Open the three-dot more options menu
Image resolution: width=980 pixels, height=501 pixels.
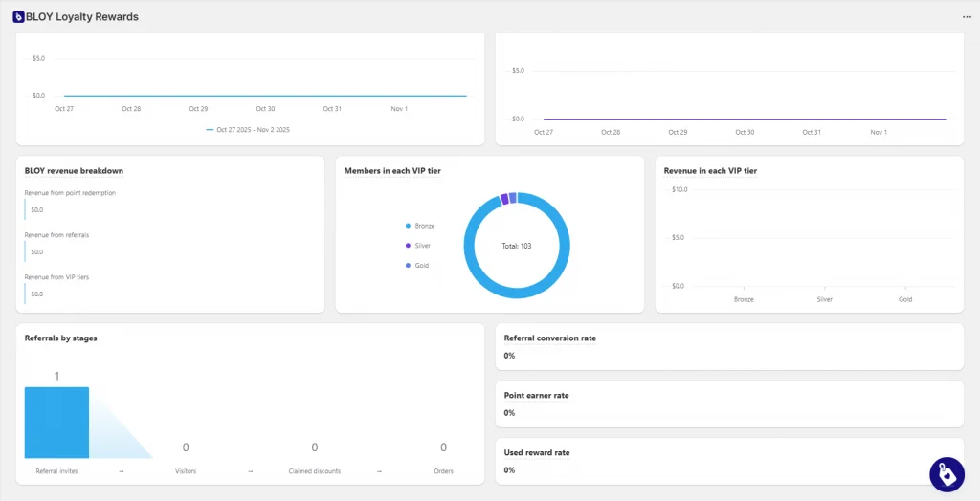pos(967,17)
